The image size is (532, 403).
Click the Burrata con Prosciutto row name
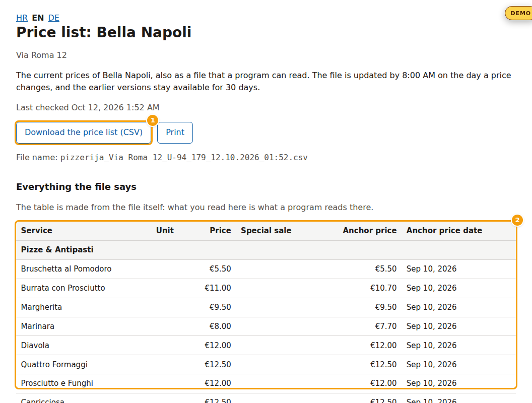(x=63, y=288)
